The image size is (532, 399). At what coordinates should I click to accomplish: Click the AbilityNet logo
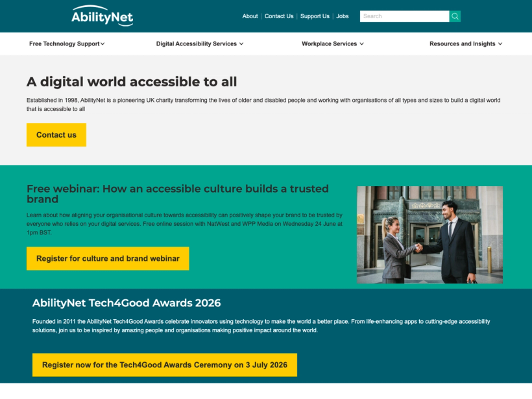pos(102,16)
